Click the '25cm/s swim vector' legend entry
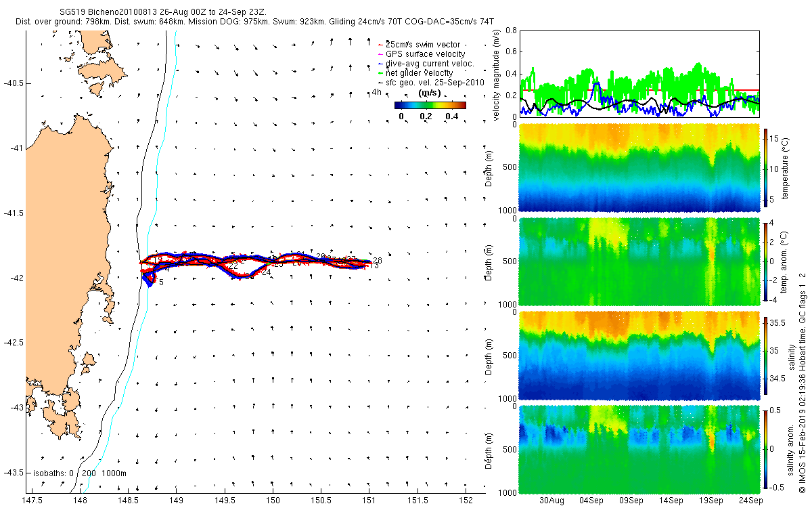 click(x=422, y=45)
